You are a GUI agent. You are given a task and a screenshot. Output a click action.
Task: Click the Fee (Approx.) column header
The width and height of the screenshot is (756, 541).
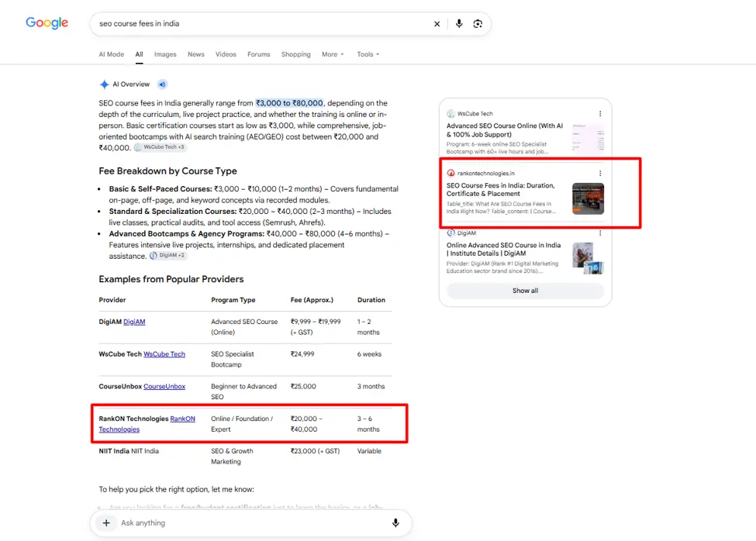click(312, 300)
